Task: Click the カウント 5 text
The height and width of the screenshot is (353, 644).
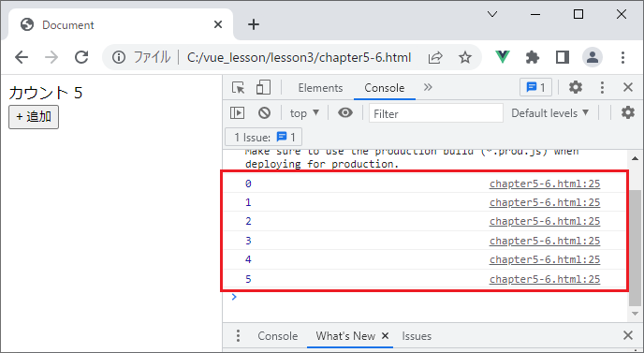Action: click(x=46, y=93)
